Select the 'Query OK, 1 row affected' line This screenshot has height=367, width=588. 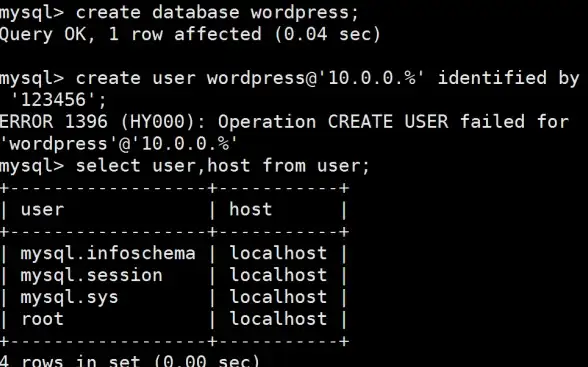(x=190, y=34)
